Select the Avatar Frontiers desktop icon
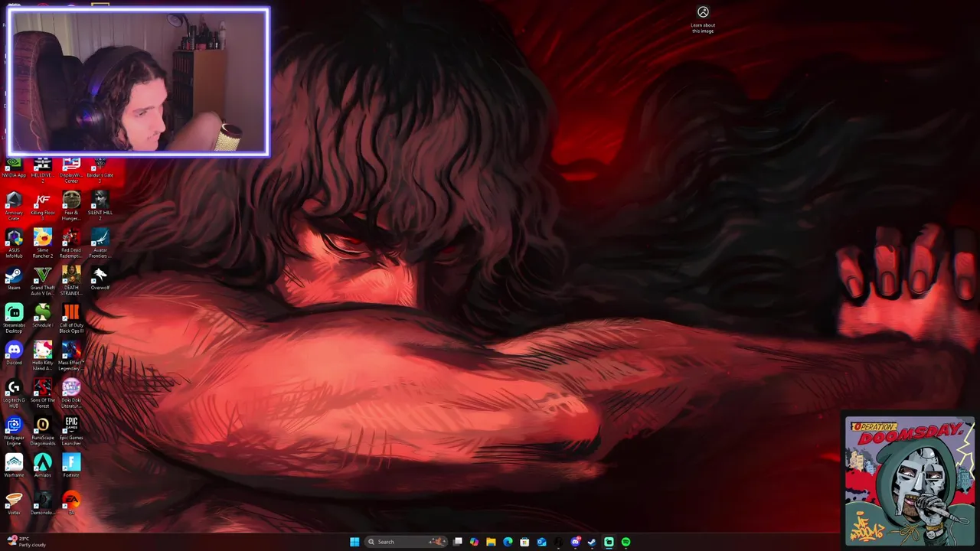The image size is (980, 551). (100, 243)
